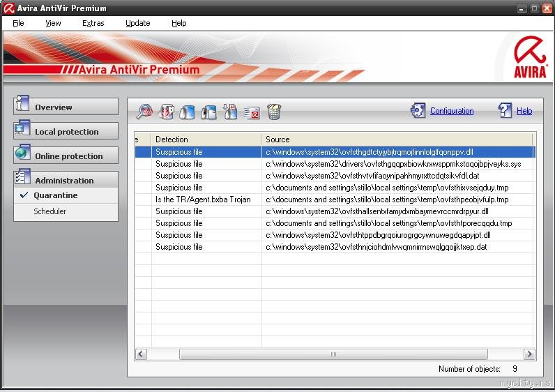Click the Local protection computer icon
This screenshot has width=555, height=392.
pyautogui.click(x=22, y=128)
